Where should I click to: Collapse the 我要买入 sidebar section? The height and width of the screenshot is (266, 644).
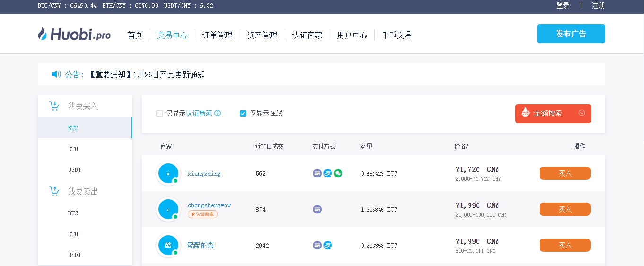83,106
